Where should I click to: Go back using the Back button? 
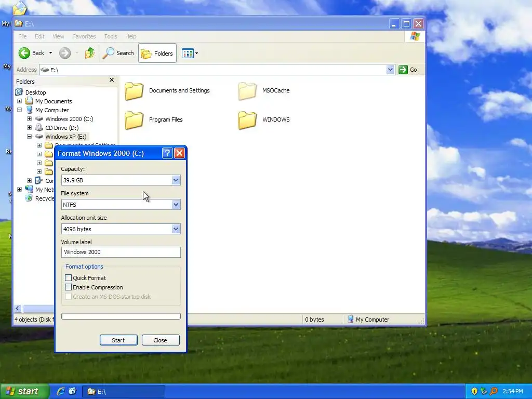pyautogui.click(x=31, y=53)
